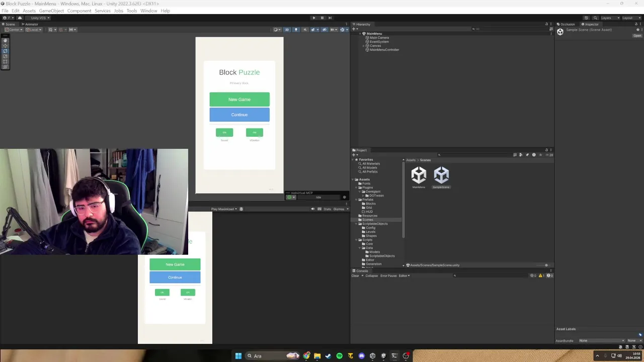Click the Inspector lock icon
The image size is (644, 362).
pos(636,24)
